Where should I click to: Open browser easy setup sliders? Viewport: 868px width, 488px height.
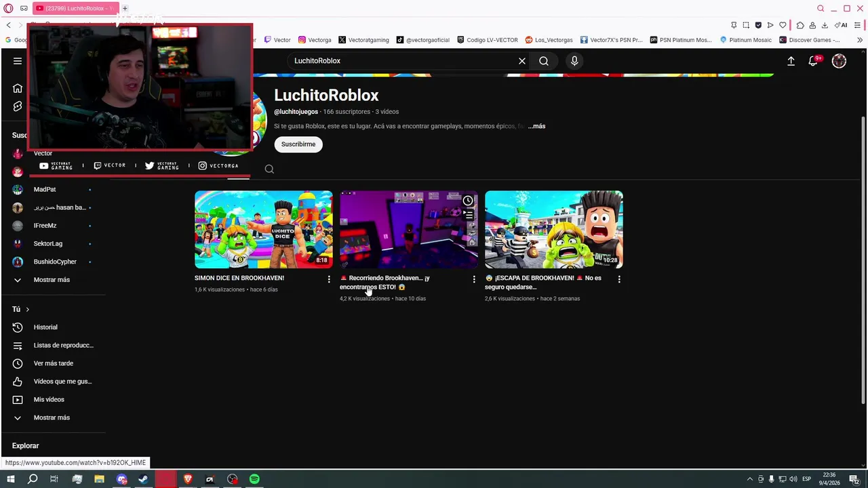(x=857, y=25)
